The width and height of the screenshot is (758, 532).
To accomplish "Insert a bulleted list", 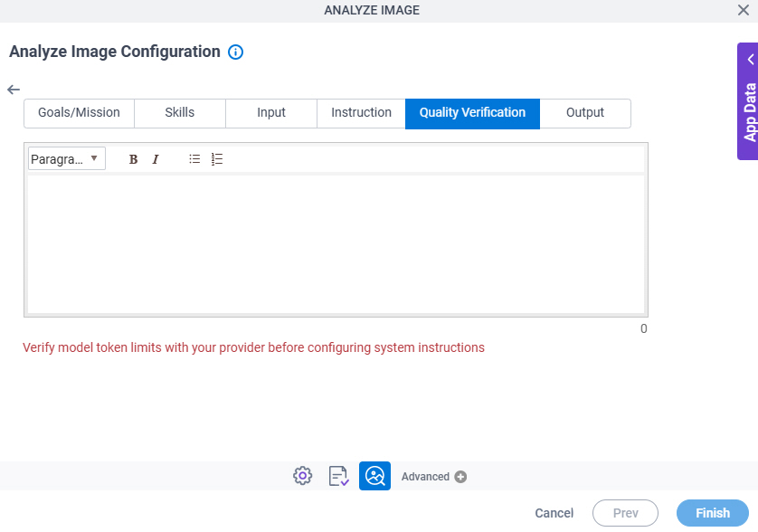I will [x=194, y=159].
